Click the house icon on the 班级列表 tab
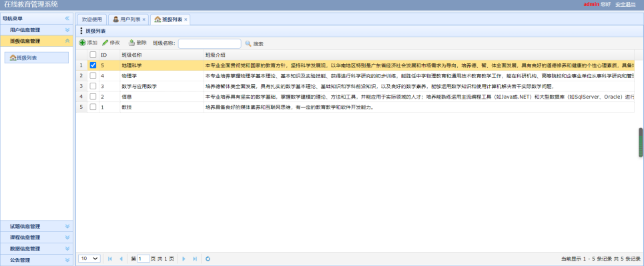Viewport: 644px width, 266px height. point(157,19)
